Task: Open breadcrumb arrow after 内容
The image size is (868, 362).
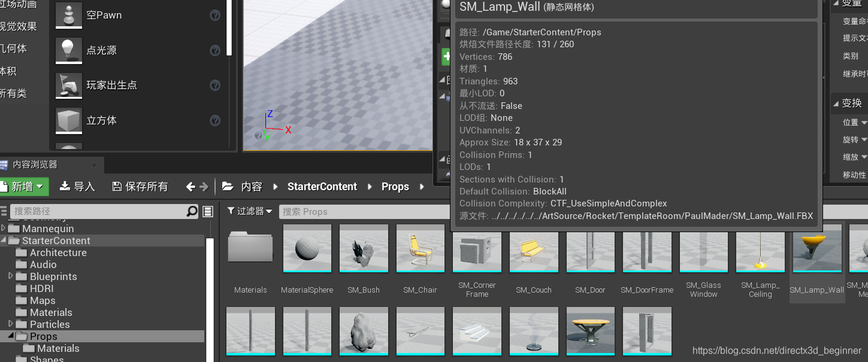Action: click(275, 187)
